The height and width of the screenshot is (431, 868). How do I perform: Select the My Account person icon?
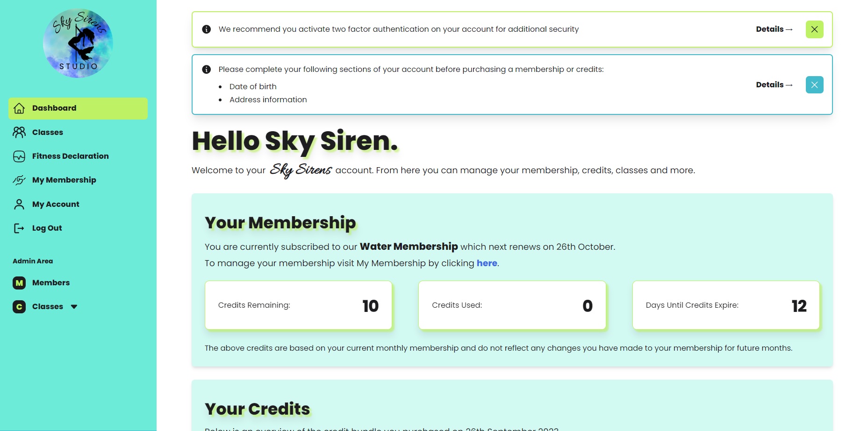[19, 204]
